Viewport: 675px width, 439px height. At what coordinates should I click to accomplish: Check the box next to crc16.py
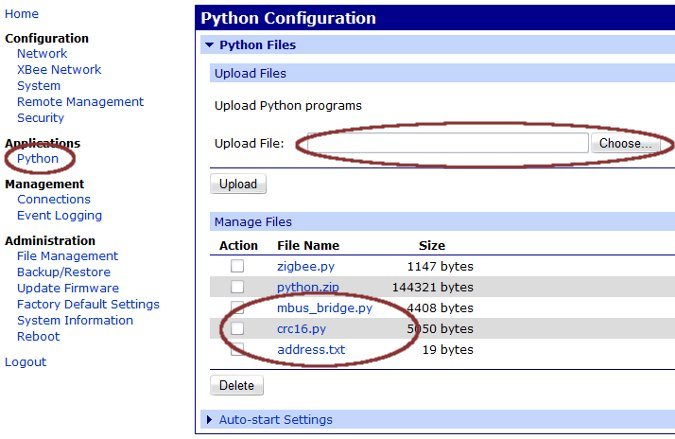point(237,329)
